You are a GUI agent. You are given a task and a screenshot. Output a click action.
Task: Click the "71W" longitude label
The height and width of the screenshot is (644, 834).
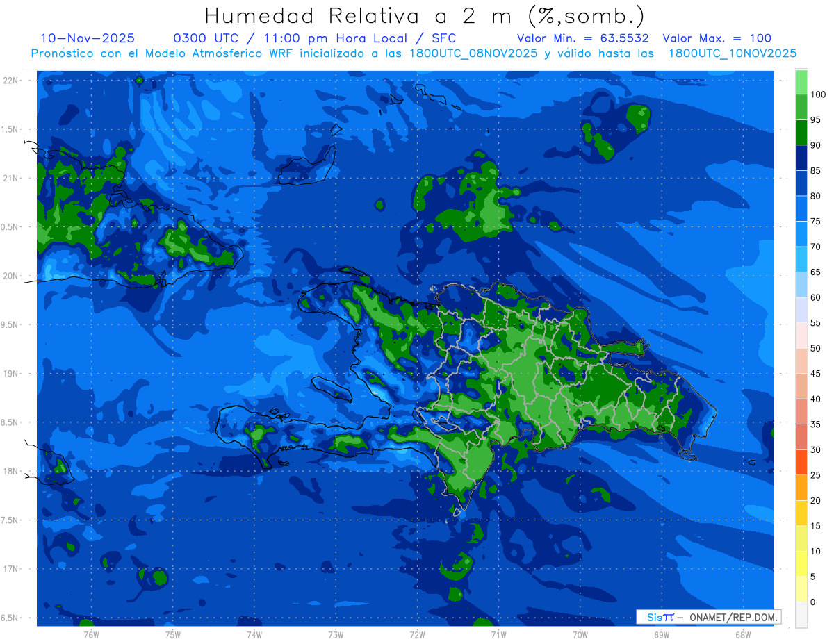(x=498, y=635)
